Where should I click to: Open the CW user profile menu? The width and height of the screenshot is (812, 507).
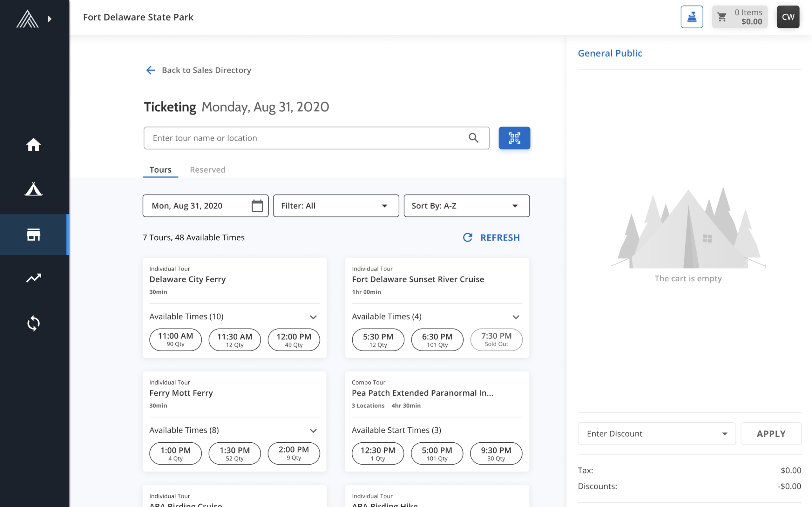click(x=788, y=17)
